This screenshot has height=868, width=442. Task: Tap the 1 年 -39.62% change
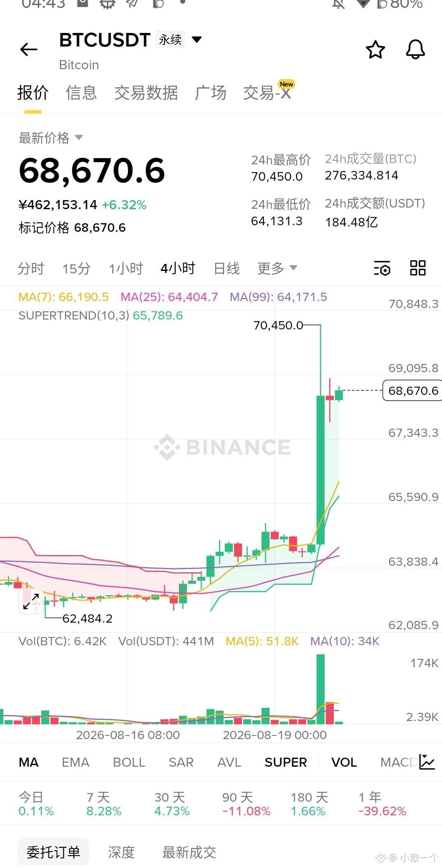(382, 804)
